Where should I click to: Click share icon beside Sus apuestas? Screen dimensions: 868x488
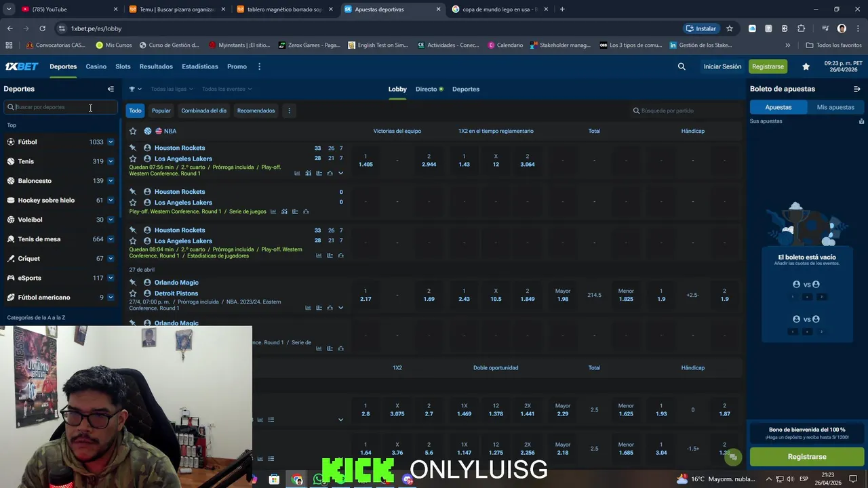861,121
